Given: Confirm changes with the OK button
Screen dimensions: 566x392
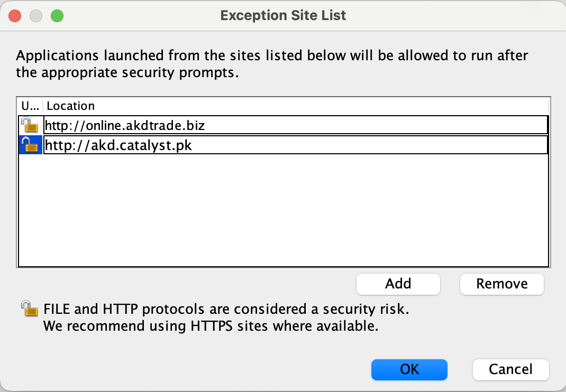Looking at the screenshot, I should tap(409, 369).
